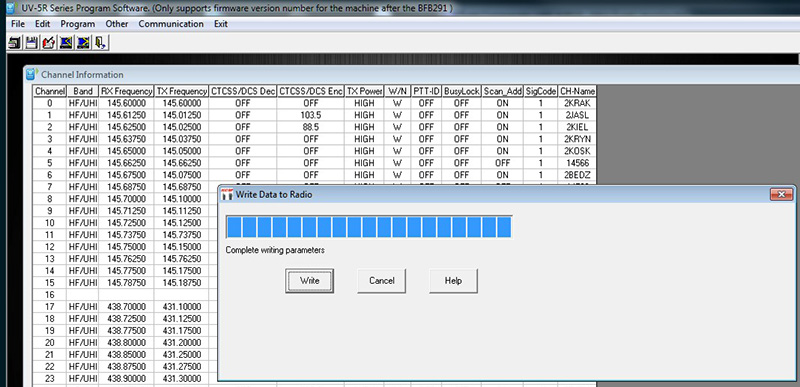The width and height of the screenshot is (800, 387).
Task: Click channel number 10 cell
Action: tap(49, 223)
